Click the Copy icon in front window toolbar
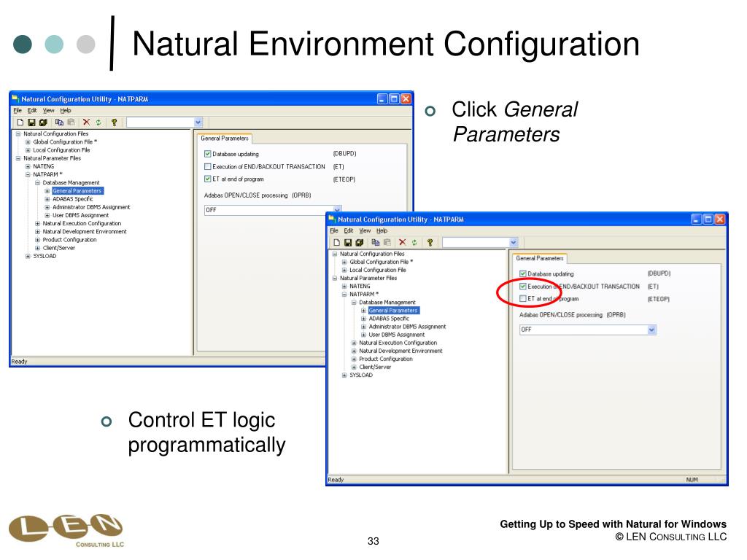The height and width of the screenshot is (560, 747). pyautogui.click(x=376, y=242)
